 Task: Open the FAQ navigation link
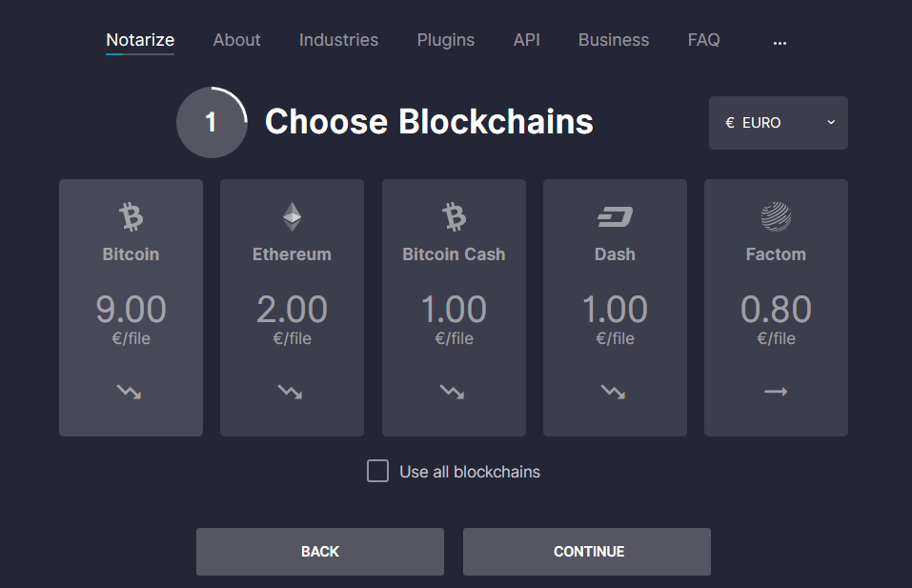703,40
